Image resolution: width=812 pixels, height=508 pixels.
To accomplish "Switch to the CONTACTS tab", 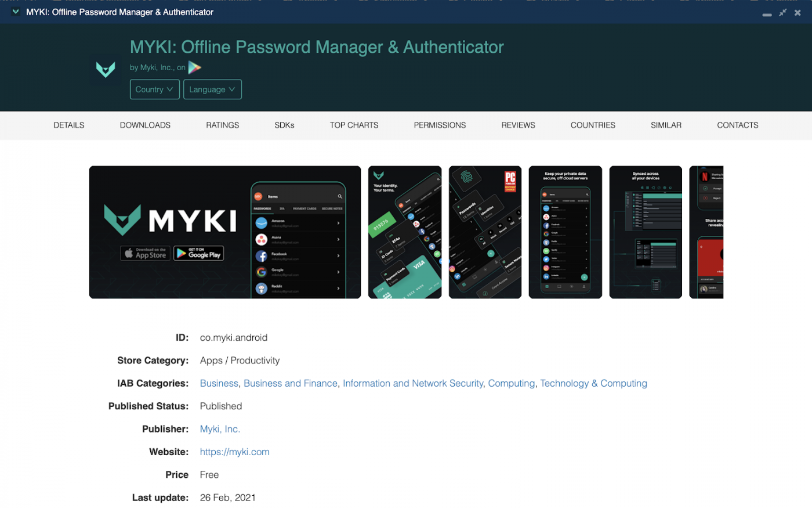I will (x=737, y=125).
